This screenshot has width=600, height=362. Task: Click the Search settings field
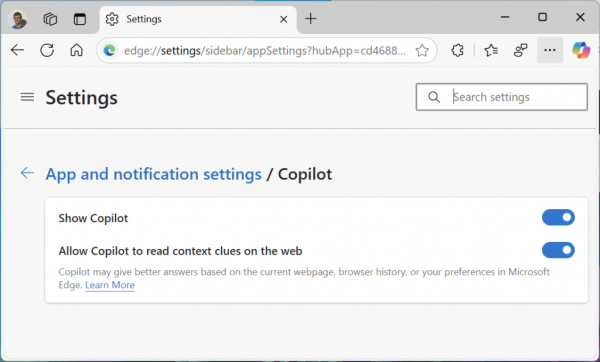click(502, 97)
